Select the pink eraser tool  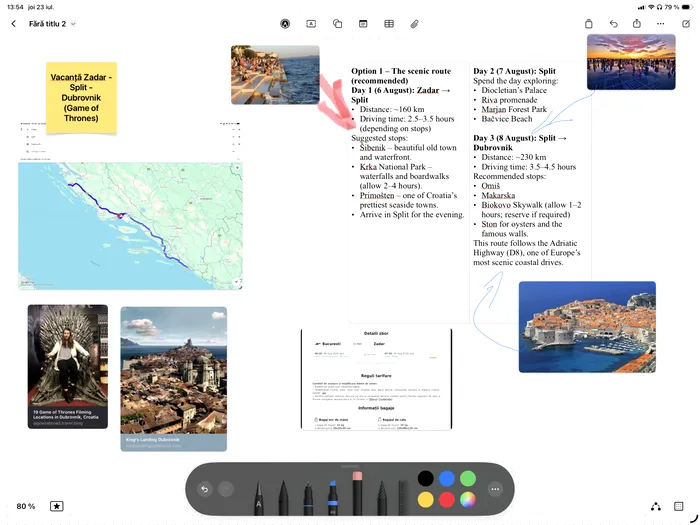(x=357, y=493)
